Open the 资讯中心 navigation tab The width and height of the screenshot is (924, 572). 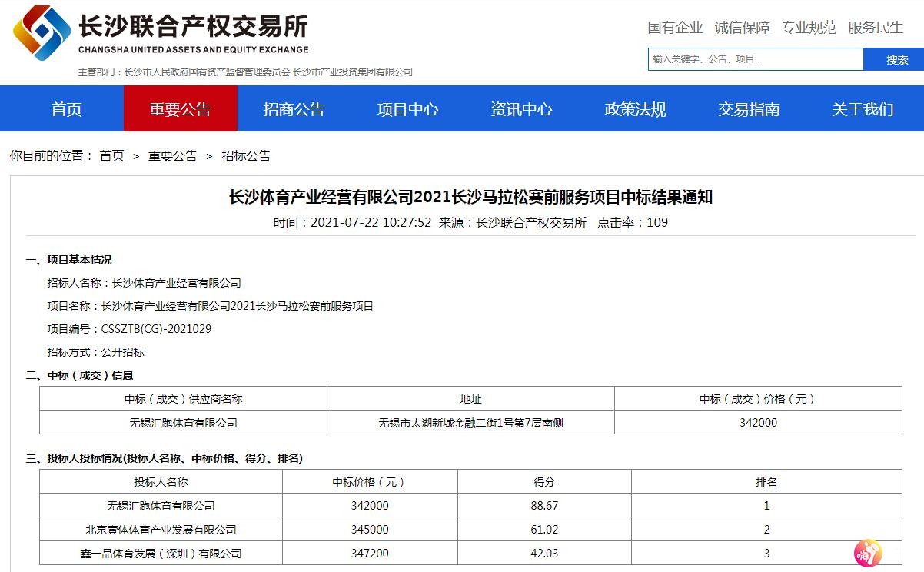tap(522, 109)
